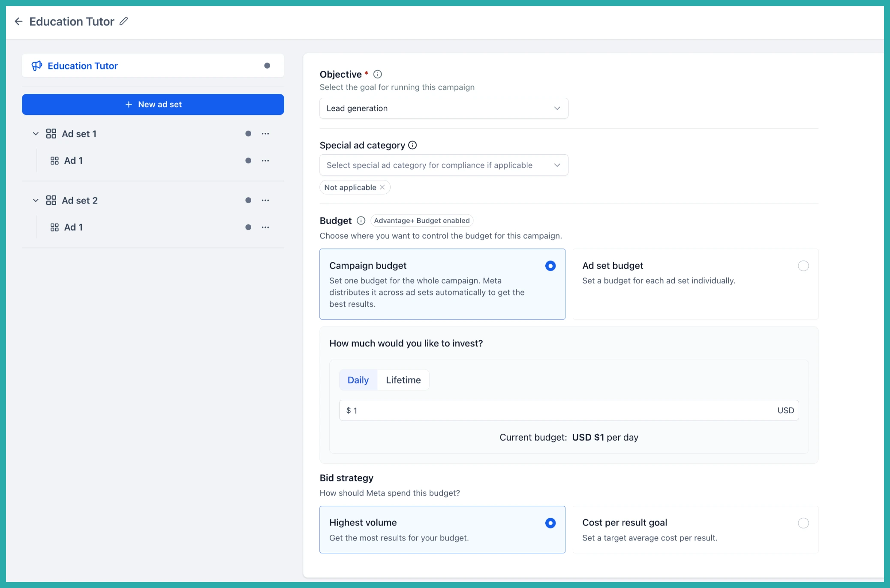
Task: Click the Budget info icon
Action: click(x=361, y=220)
